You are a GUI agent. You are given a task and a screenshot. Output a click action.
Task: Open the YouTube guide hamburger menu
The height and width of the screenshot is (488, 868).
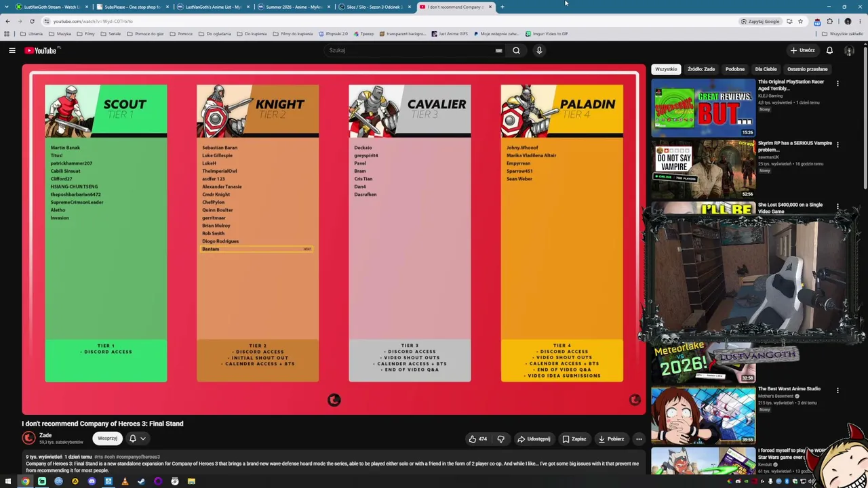click(x=12, y=50)
